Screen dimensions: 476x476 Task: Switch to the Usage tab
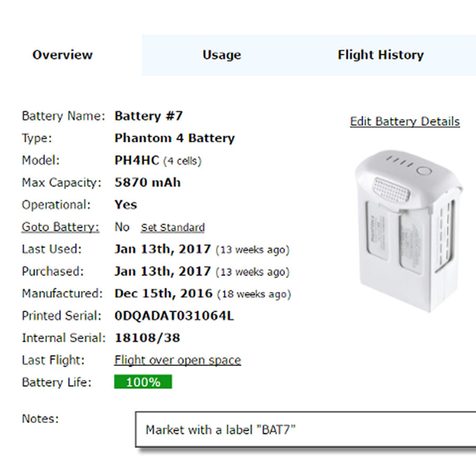click(x=222, y=55)
